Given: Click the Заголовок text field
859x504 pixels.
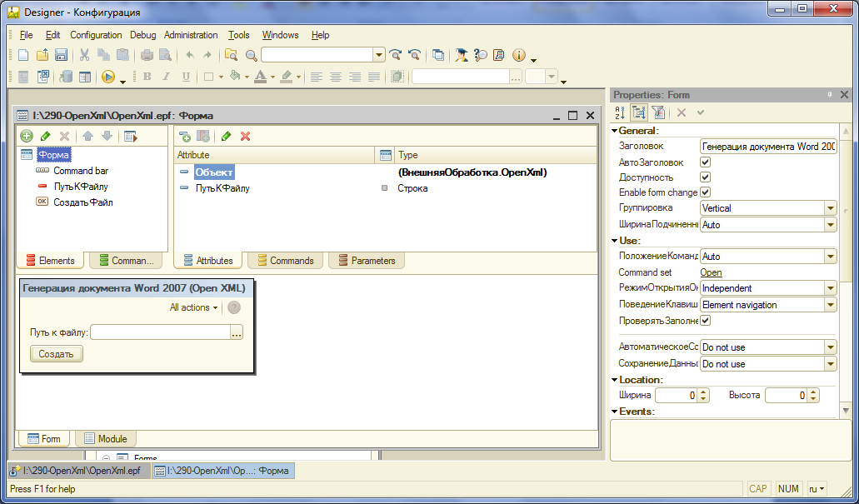Looking at the screenshot, I should click(x=767, y=147).
